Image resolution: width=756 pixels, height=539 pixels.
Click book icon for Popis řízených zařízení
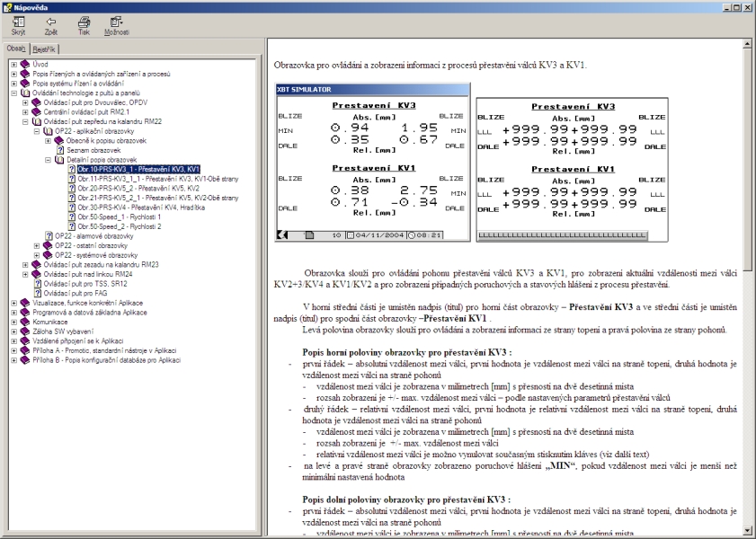25,74
